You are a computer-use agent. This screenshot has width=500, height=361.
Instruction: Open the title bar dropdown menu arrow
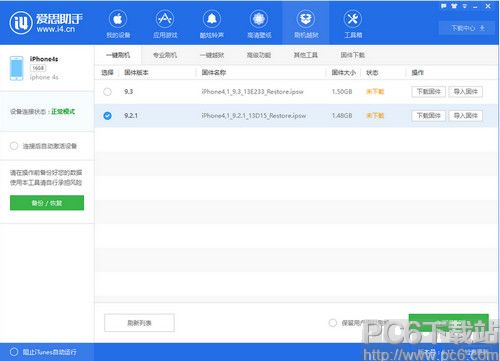click(x=464, y=6)
